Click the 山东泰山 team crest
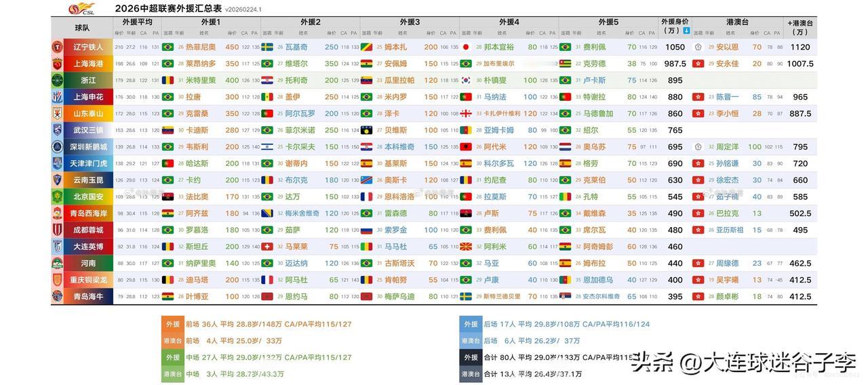 click(x=58, y=113)
